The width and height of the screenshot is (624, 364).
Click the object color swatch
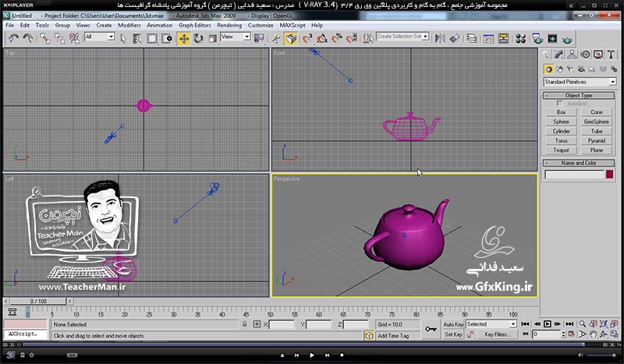point(609,175)
